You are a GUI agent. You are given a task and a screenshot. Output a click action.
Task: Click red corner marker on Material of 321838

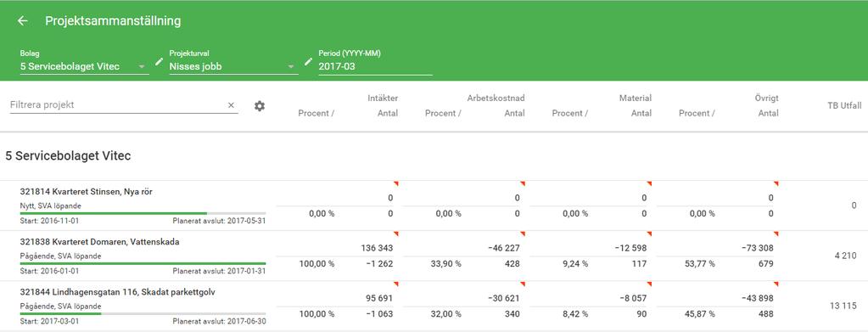coord(649,234)
